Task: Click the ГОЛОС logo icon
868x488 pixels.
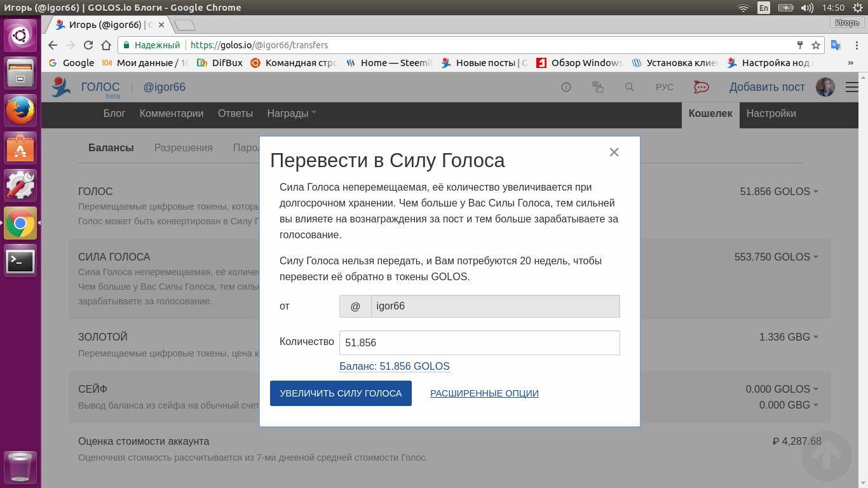Action: coord(62,87)
